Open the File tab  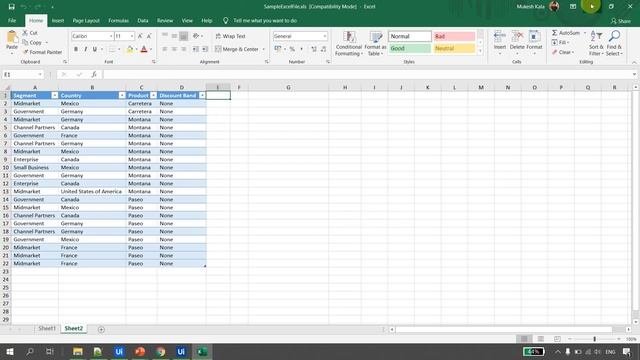coord(12,20)
